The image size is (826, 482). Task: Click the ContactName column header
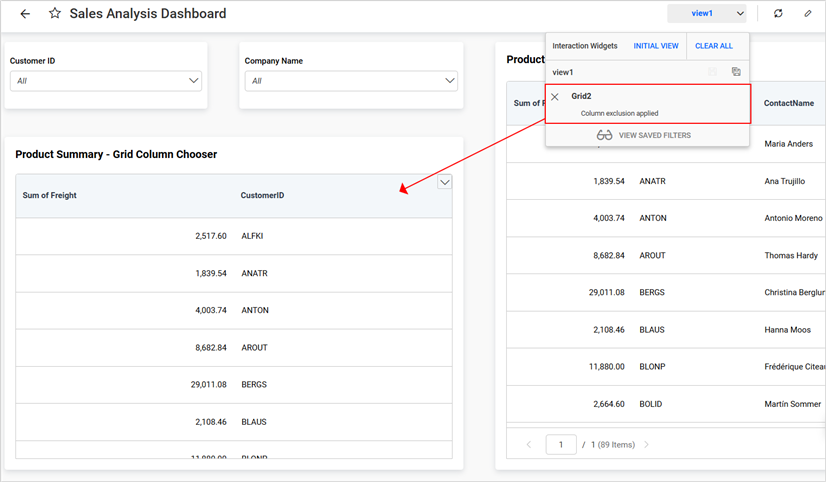point(788,103)
